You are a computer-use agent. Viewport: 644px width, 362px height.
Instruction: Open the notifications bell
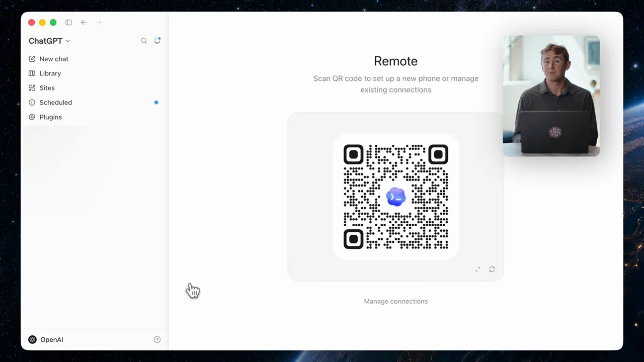(x=157, y=41)
